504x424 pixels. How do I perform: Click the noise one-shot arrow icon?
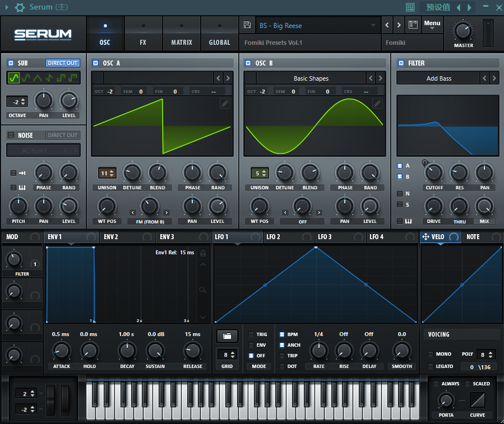pos(22,173)
